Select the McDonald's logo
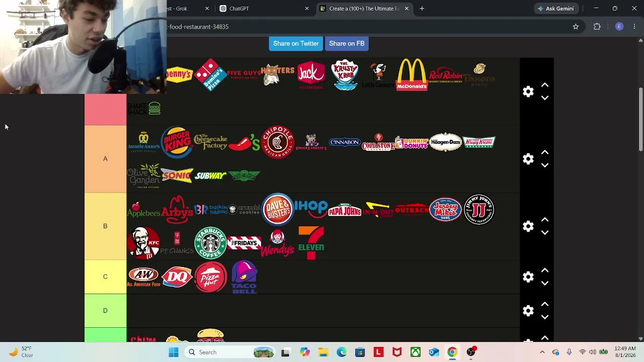 coord(412,74)
